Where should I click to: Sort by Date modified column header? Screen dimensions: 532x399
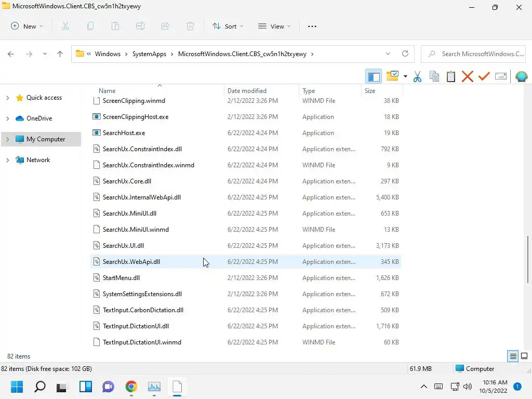pyautogui.click(x=247, y=90)
